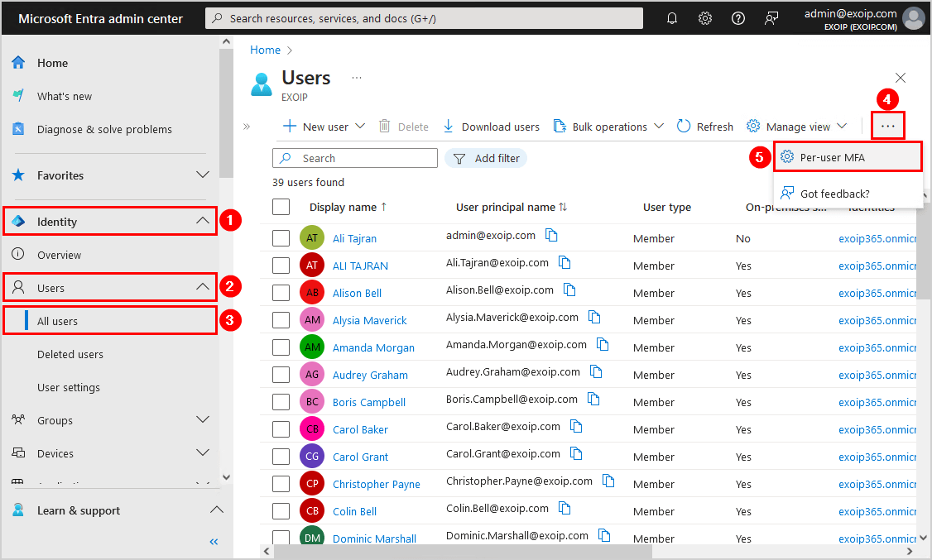
Task: Choose Got feedback? menu entry
Action: 834,194
